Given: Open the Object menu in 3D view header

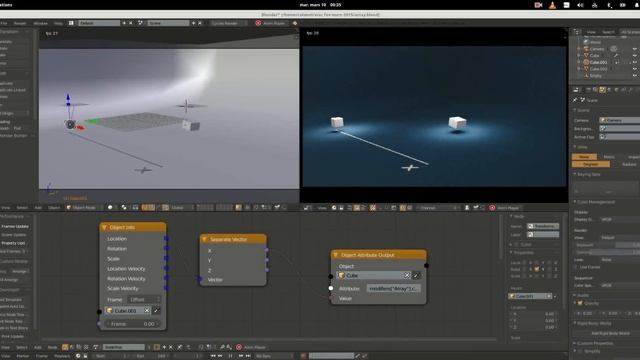Looking at the screenshot, I should 54,208.
